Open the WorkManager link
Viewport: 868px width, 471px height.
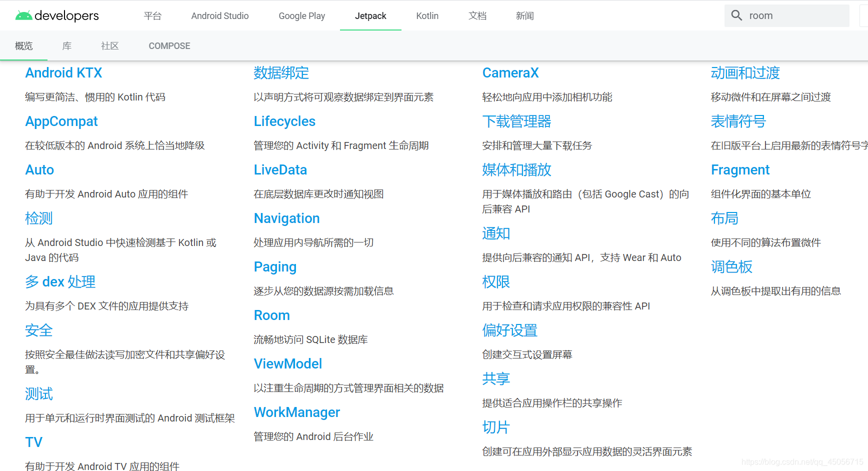[297, 412]
